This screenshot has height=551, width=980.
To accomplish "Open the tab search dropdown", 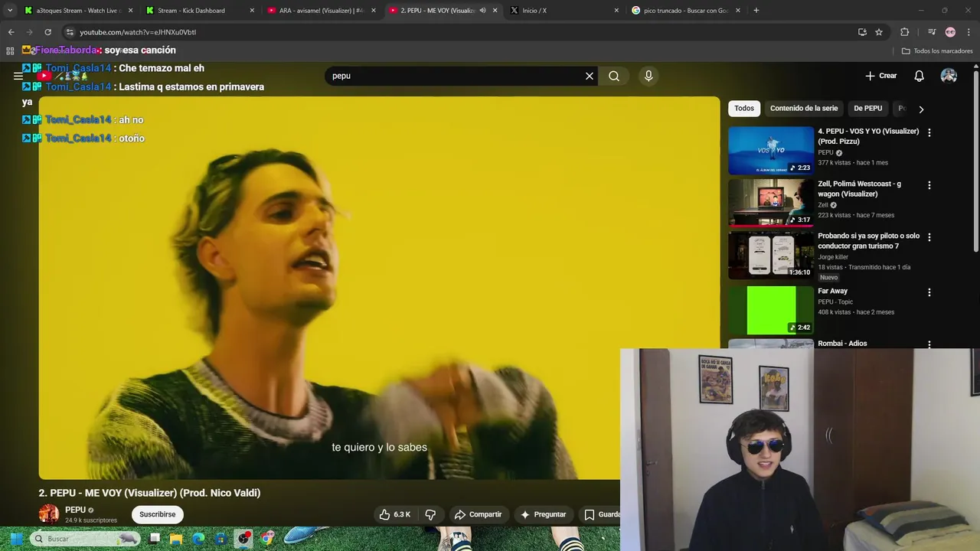I will point(9,11).
